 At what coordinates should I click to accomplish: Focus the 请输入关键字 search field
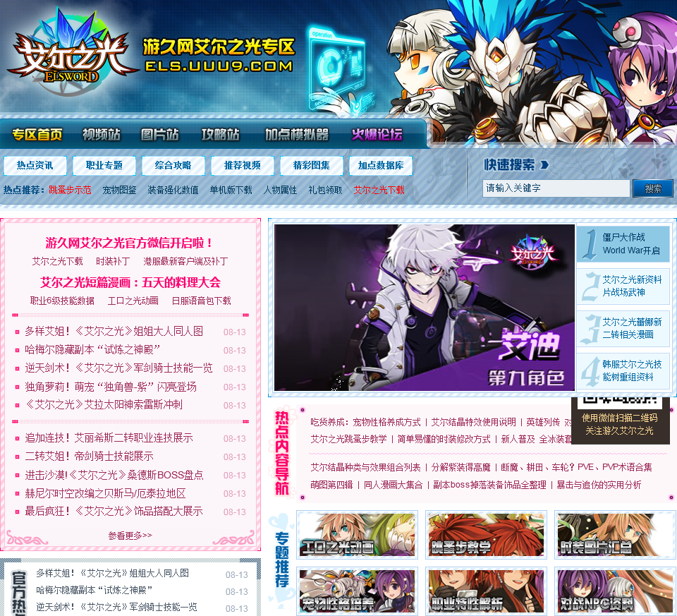(556, 188)
